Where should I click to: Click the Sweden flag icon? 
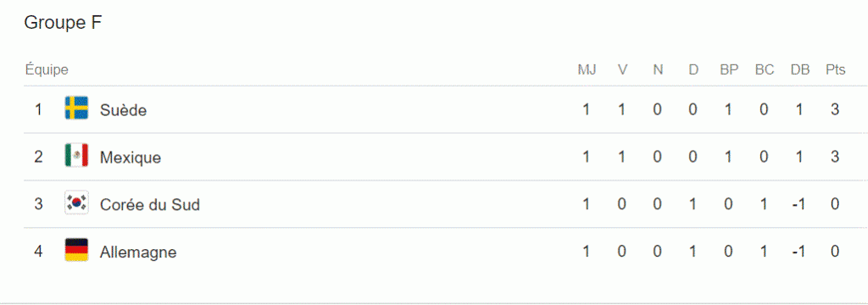[76, 108]
